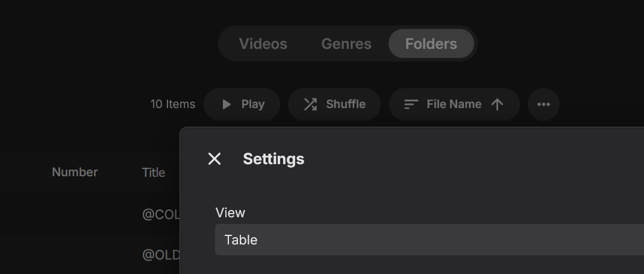Open the Genres tab
Viewport: 644px width, 274px height.
click(346, 44)
